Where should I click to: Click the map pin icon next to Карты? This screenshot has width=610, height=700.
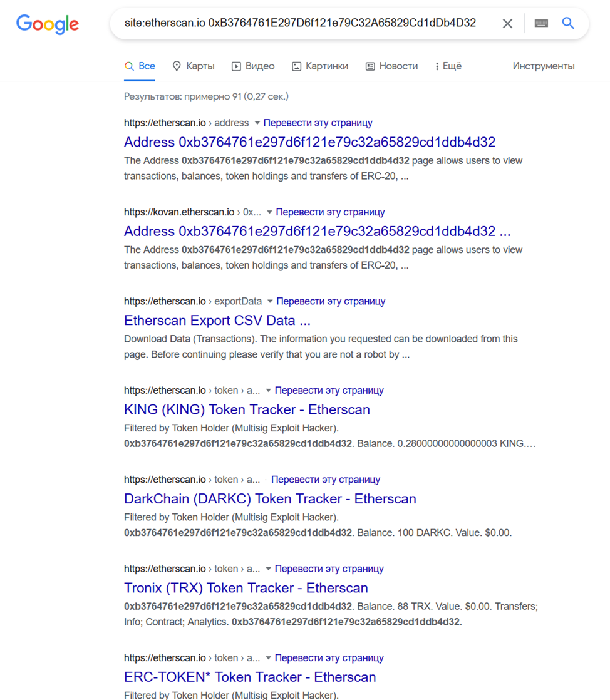pyautogui.click(x=177, y=66)
